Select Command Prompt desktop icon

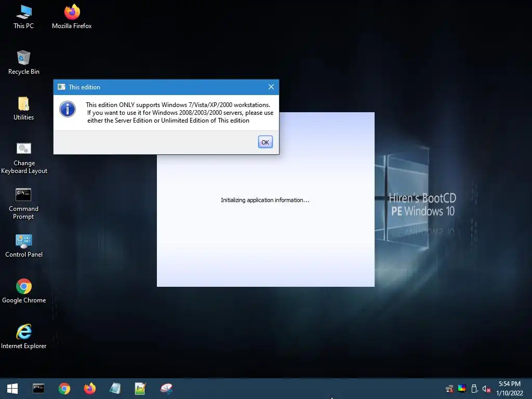[23, 204]
